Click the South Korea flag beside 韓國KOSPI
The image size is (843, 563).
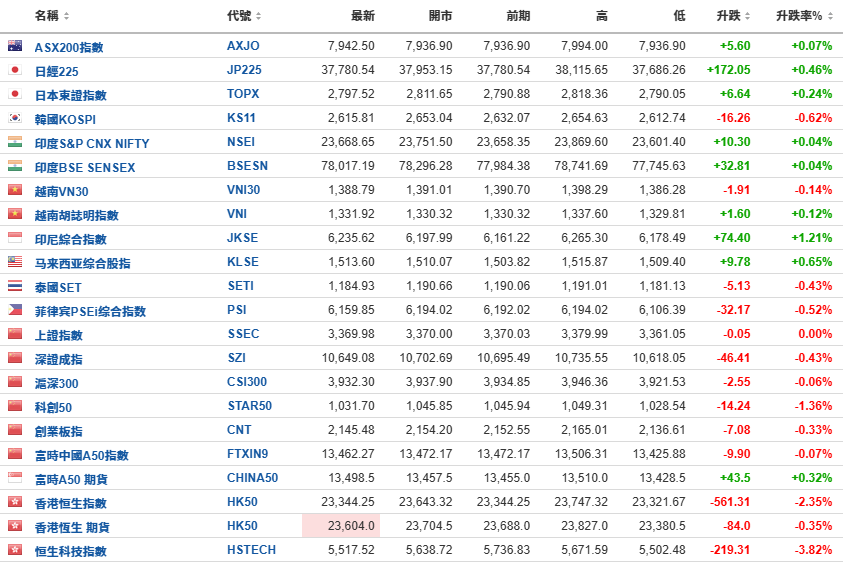click(15, 118)
